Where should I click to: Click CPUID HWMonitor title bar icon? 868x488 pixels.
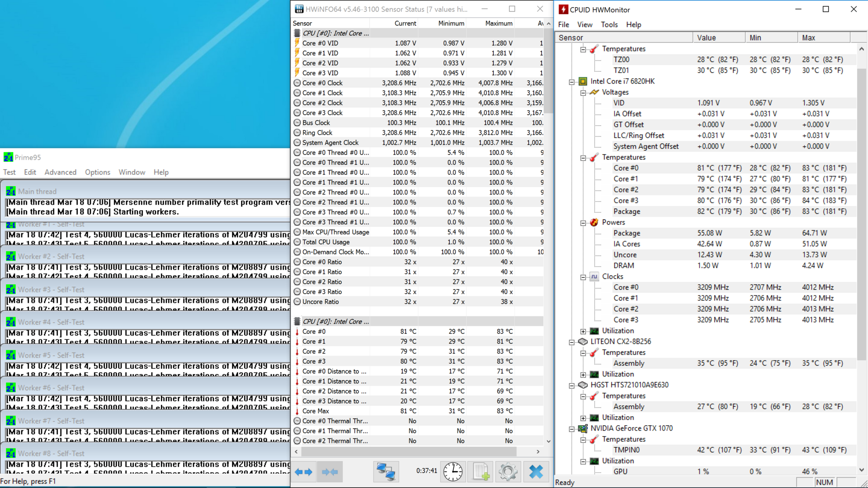[x=563, y=9]
